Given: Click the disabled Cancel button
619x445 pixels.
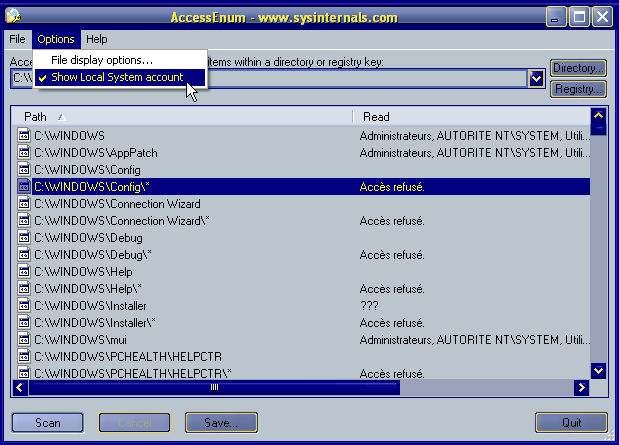Looking at the screenshot, I should pos(135,423).
